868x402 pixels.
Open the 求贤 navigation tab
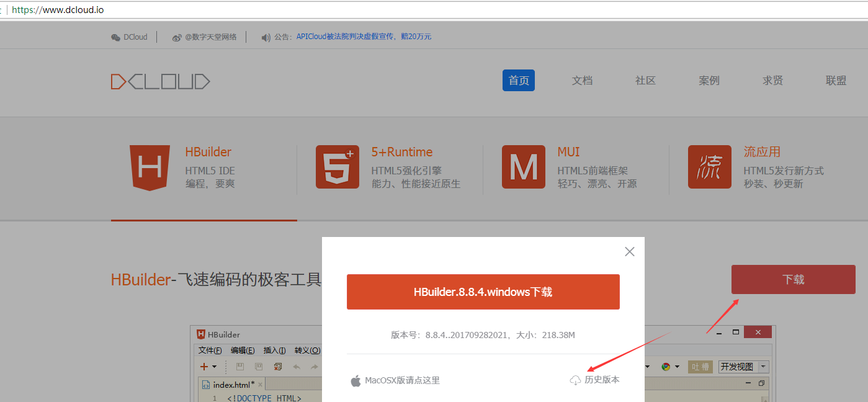[x=772, y=81]
